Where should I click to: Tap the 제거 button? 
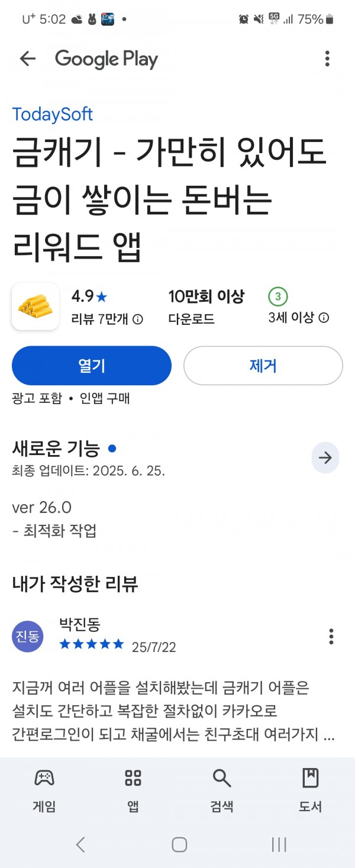[263, 366]
